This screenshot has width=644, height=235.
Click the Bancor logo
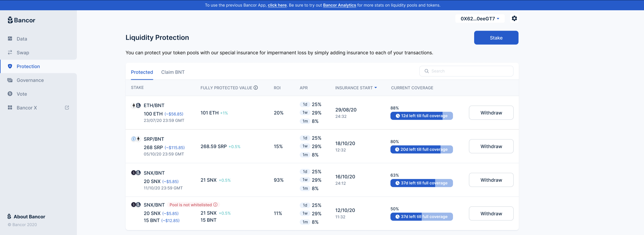tap(21, 20)
